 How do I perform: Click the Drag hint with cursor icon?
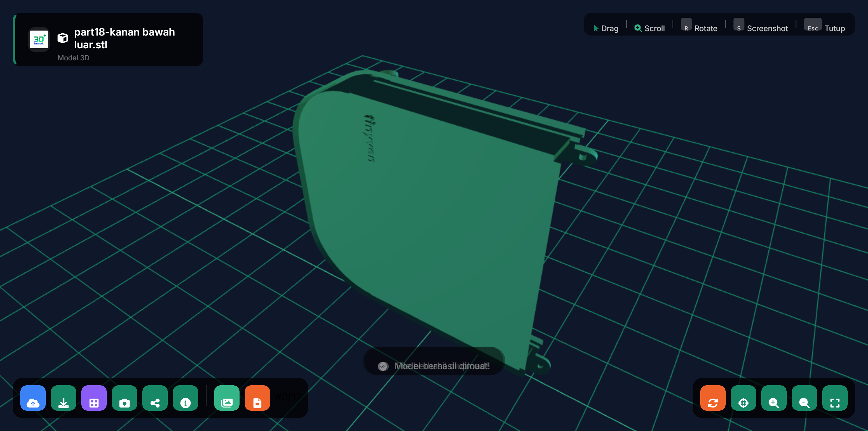(606, 28)
